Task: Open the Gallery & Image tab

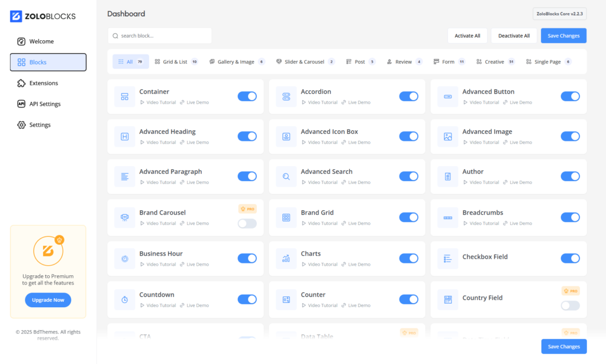Action: click(x=237, y=62)
